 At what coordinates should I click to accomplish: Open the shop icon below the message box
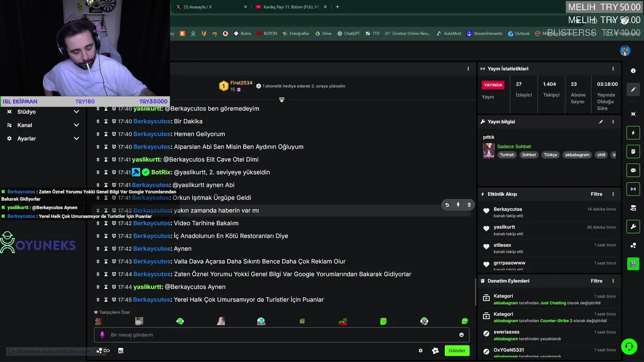[121, 351]
